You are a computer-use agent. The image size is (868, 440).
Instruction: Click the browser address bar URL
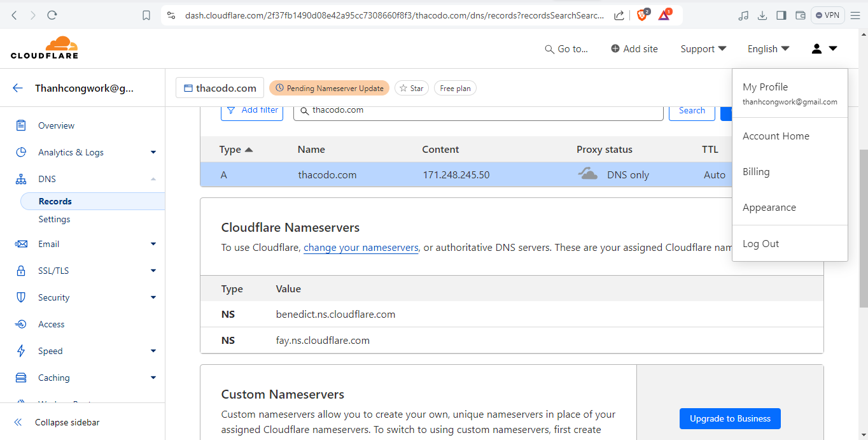click(x=395, y=15)
